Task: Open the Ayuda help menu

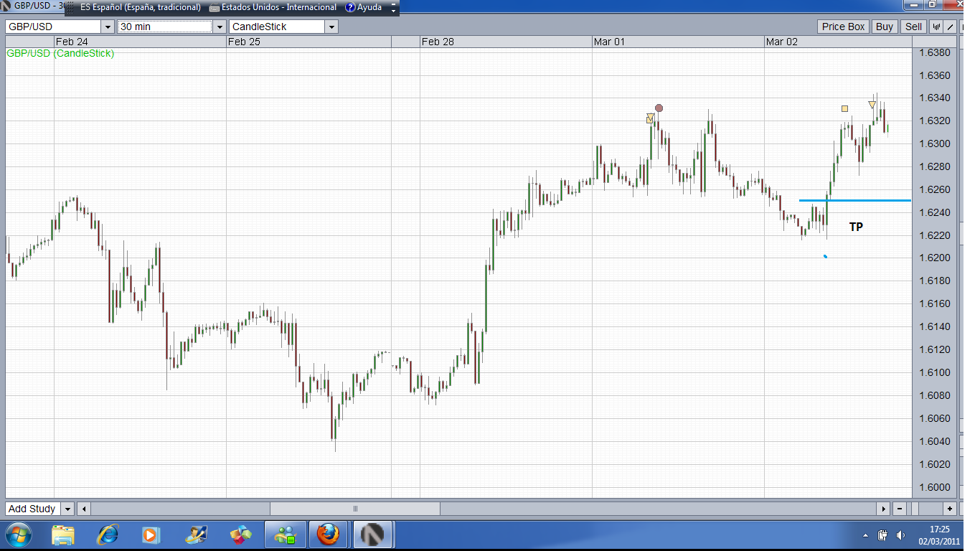Action: [364, 7]
